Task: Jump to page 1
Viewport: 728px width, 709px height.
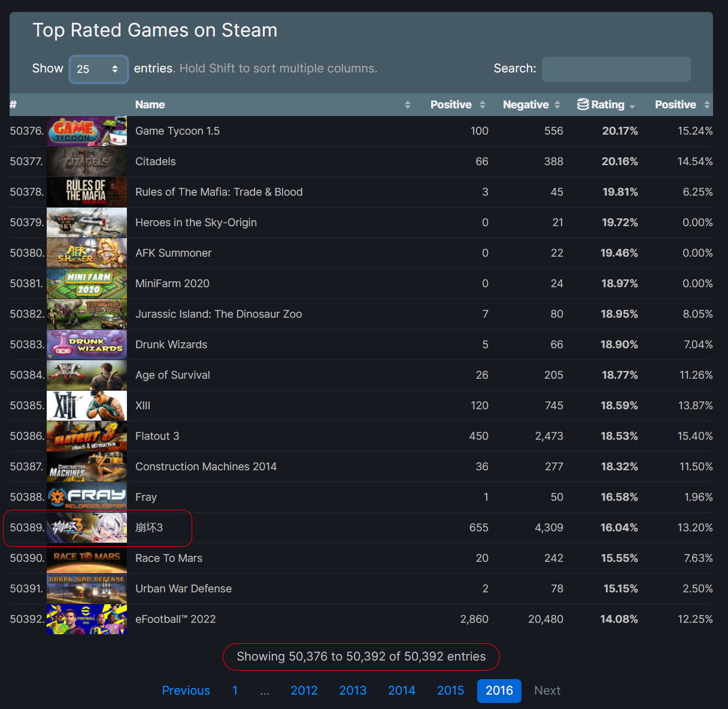Action: tap(235, 691)
